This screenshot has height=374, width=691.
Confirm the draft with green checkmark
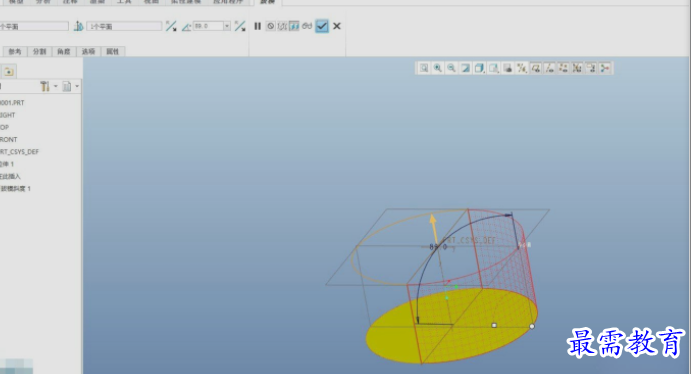tap(322, 26)
